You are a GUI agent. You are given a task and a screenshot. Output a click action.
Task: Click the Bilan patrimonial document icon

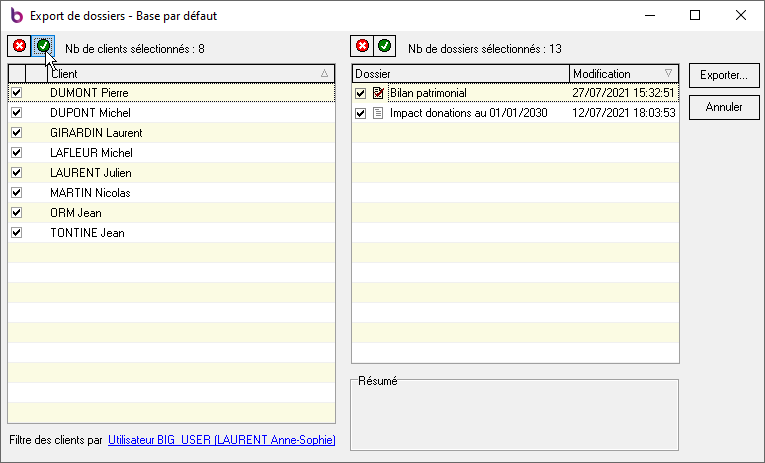click(x=378, y=93)
